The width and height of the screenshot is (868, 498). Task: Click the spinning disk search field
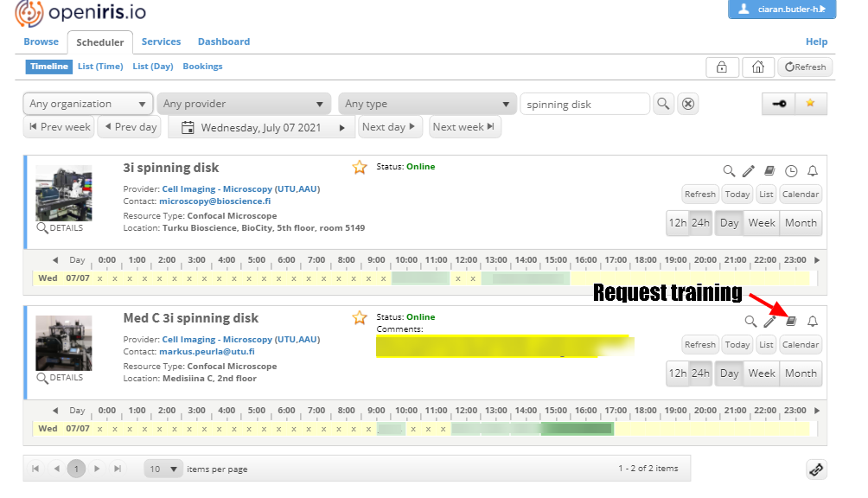pos(584,104)
